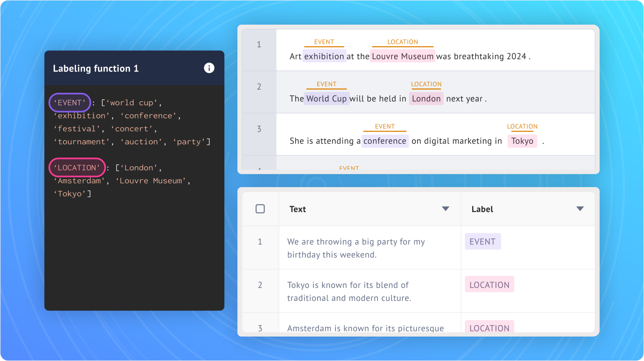Click the World Cup highlighted entity

point(327,99)
